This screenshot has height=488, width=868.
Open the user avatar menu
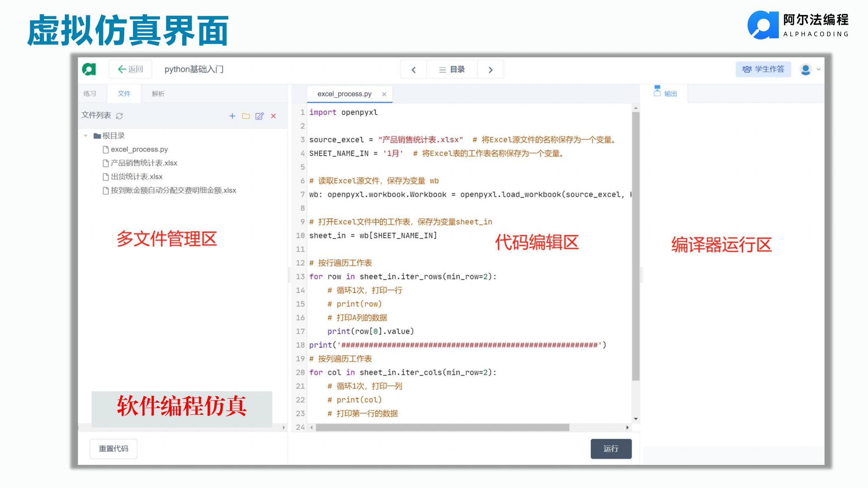(x=805, y=70)
